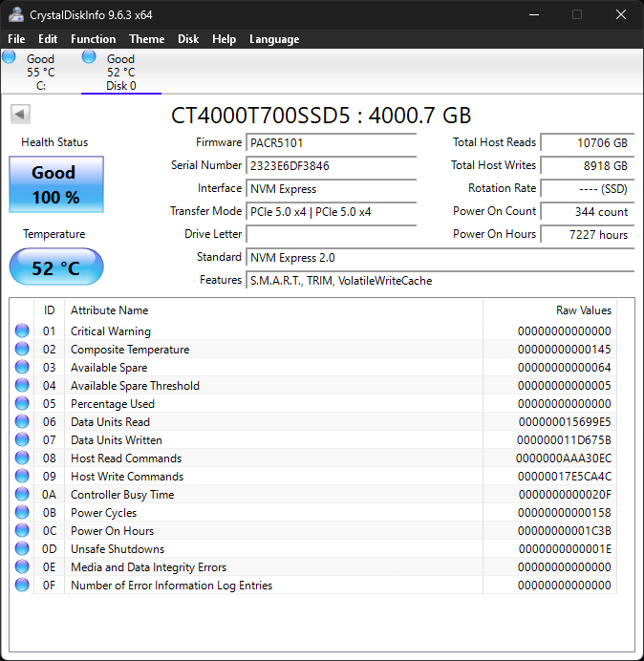Select the Critical Warning attribute name
This screenshot has height=661, width=644.
click(111, 331)
